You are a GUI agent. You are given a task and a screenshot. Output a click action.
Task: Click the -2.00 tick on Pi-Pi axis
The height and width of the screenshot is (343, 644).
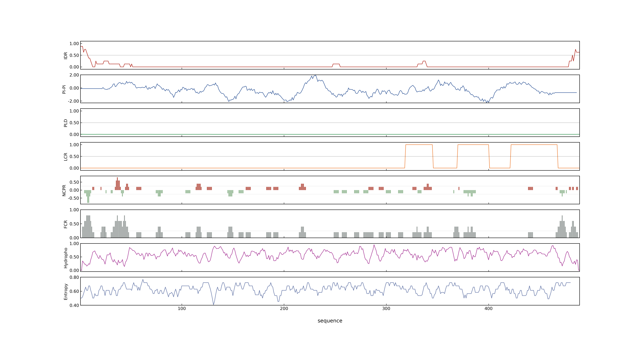pos(73,101)
